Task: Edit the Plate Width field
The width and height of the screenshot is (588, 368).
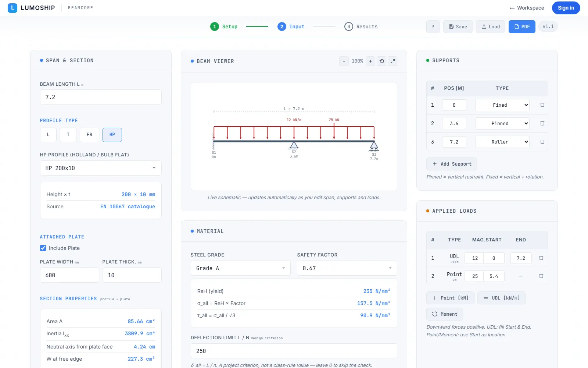Action: click(x=69, y=275)
